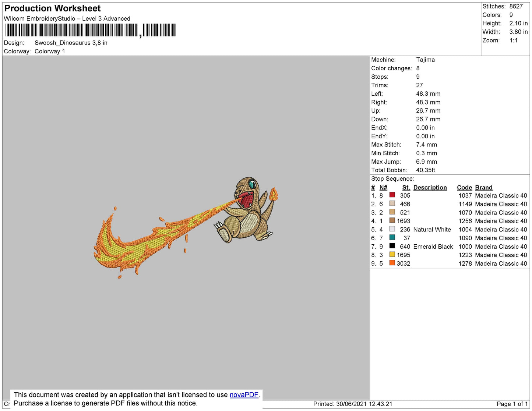Click the Stops value 9
This screenshot has height=411, width=532.
click(x=418, y=77)
